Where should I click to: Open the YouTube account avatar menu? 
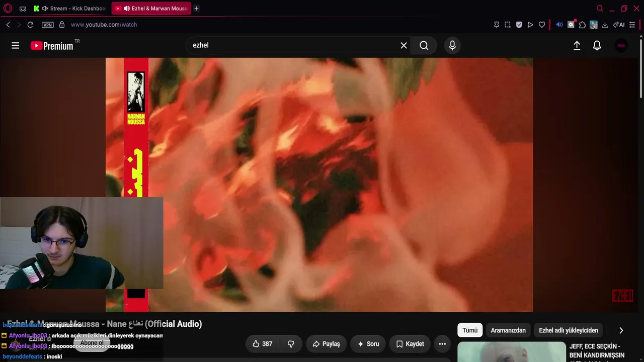click(x=621, y=46)
